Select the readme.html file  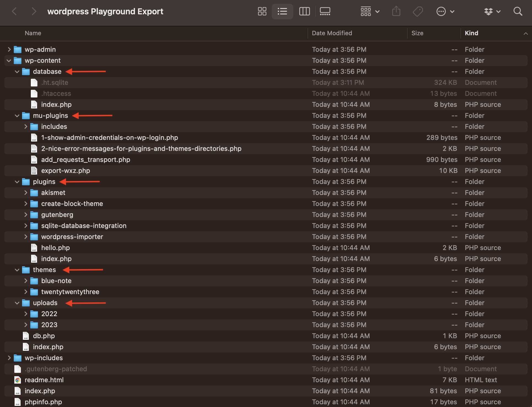tap(44, 380)
